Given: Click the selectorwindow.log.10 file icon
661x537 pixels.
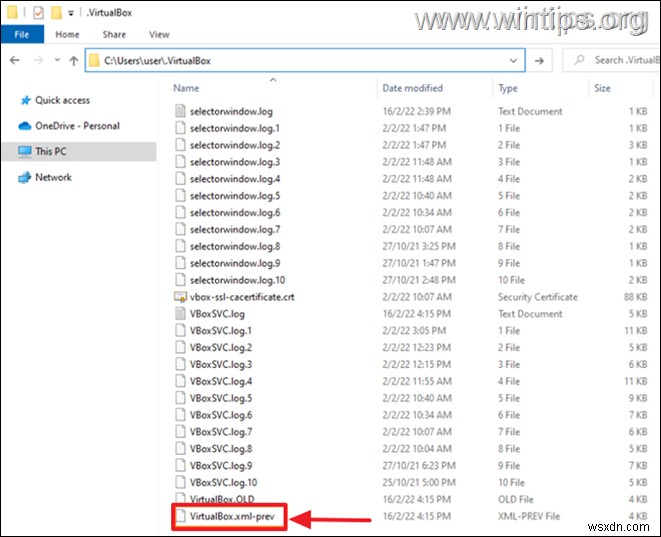Looking at the screenshot, I should [x=180, y=280].
